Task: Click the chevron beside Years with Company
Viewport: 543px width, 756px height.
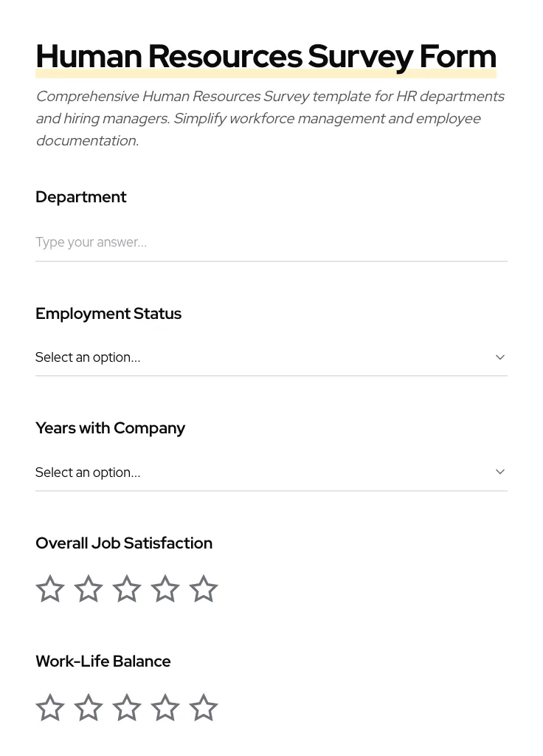Action: [500, 472]
